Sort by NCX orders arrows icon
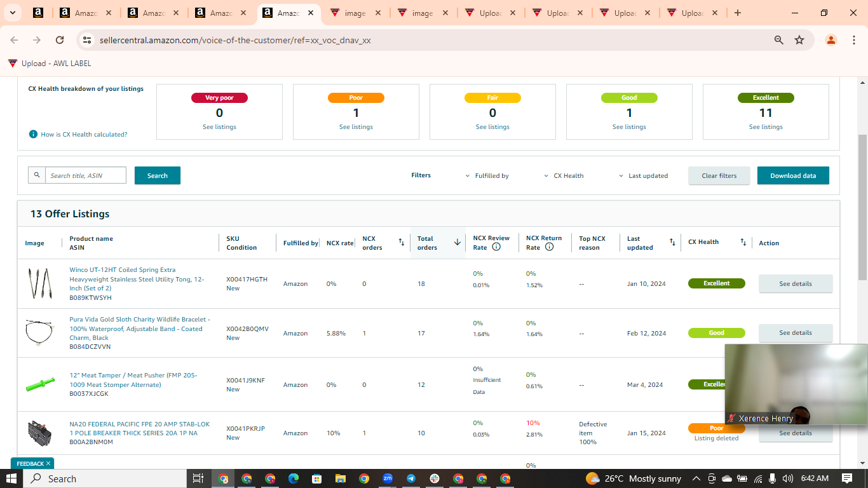 [x=401, y=242]
